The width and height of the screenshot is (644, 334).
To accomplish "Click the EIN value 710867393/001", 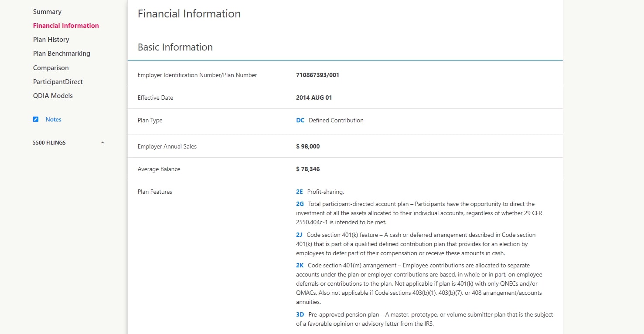I will [317, 75].
